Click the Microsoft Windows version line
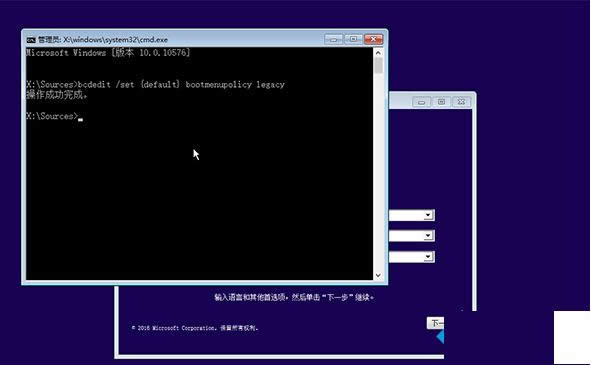Viewport: 591px width, 365px height. (108, 53)
